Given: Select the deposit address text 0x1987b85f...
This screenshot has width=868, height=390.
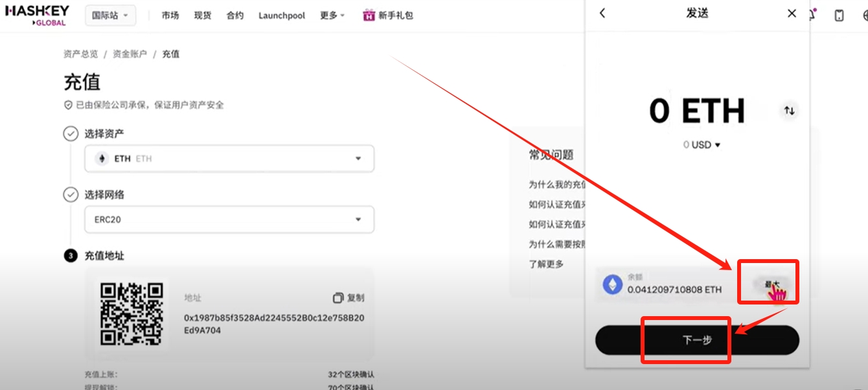Looking at the screenshot, I should [274, 325].
